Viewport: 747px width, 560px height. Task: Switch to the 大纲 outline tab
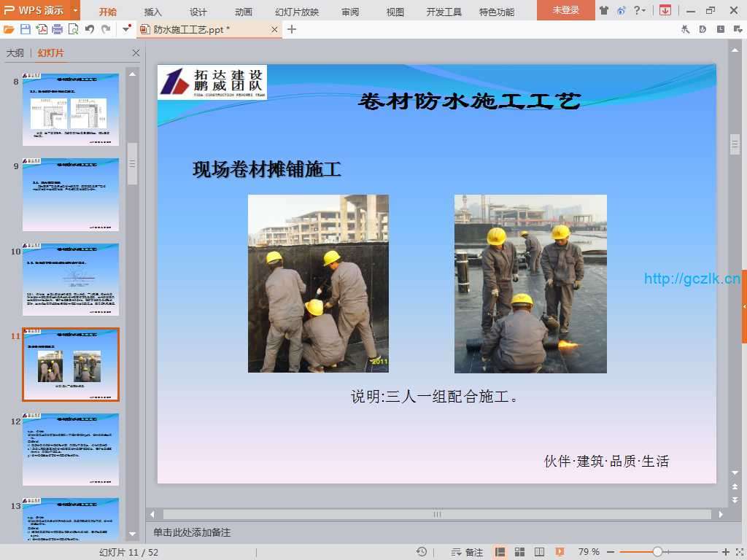(15, 53)
